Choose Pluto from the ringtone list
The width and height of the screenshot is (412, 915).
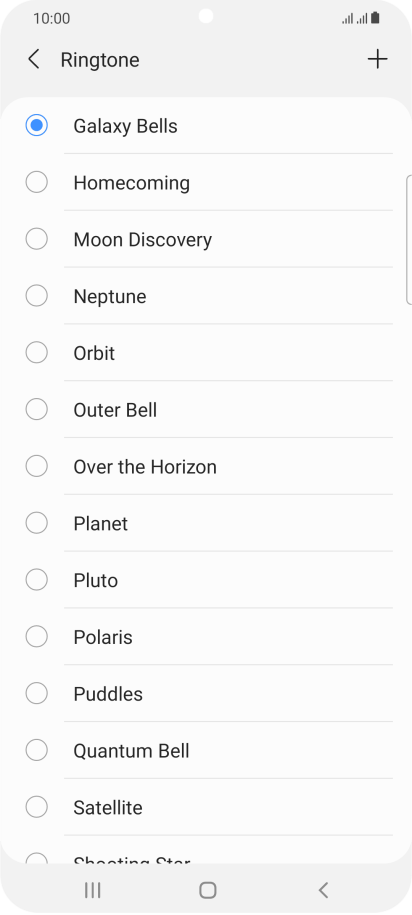[x=208, y=580]
